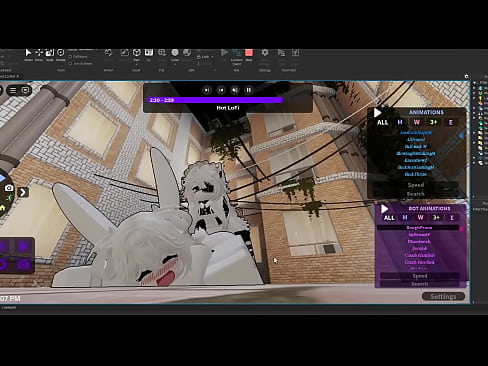Pick the Scale tool
The height and width of the screenshot is (366, 488).
pyautogui.click(x=50, y=53)
